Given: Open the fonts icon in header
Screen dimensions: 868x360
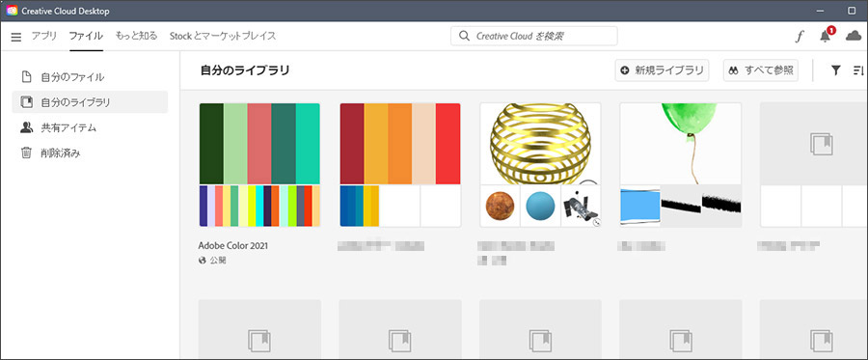Looking at the screenshot, I should pyautogui.click(x=799, y=37).
